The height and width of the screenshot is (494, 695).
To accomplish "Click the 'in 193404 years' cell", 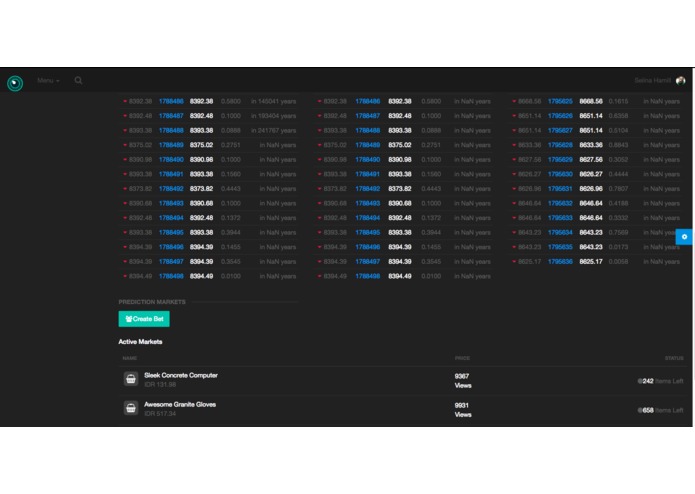I will (273, 116).
